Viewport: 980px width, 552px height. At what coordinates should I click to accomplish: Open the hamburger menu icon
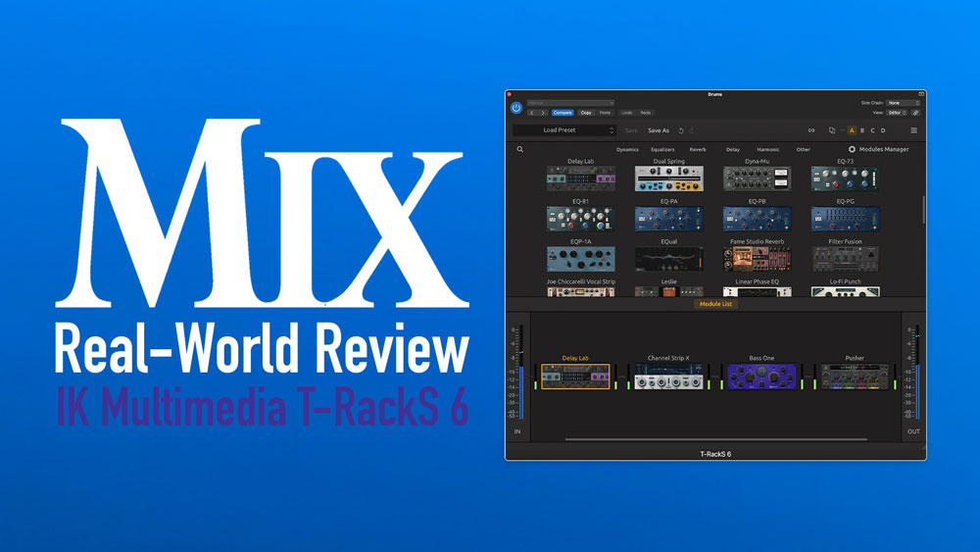point(913,130)
